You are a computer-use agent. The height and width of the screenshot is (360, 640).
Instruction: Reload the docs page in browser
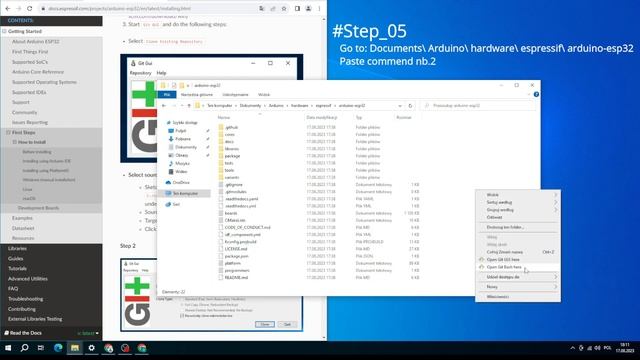coord(30,8)
